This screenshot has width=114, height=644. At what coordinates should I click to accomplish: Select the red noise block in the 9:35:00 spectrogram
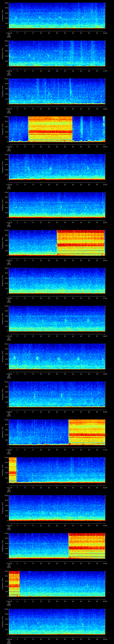81,243
